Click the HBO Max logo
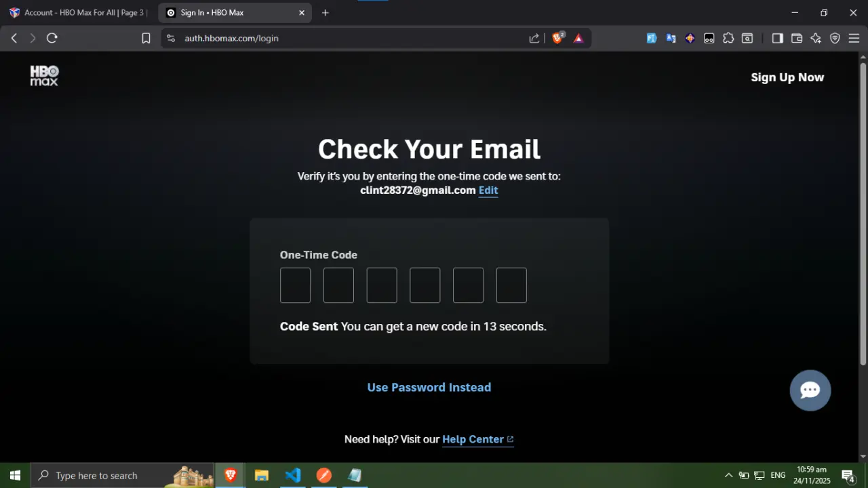 [44, 76]
